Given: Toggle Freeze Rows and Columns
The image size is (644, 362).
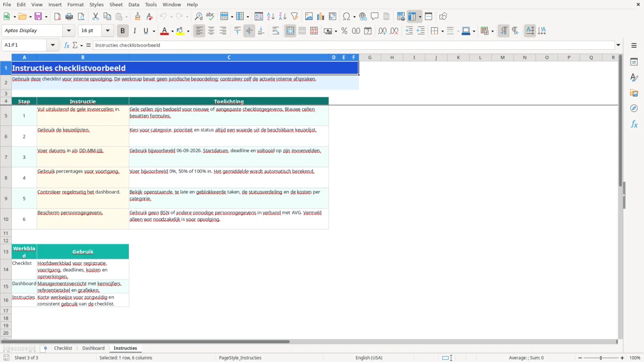Looking at the screenshot, I should 412,17.
